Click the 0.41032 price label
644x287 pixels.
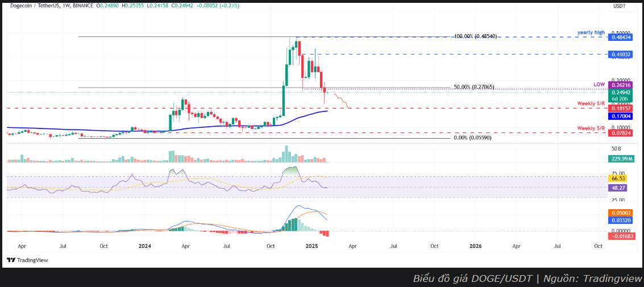pos(621,54)
